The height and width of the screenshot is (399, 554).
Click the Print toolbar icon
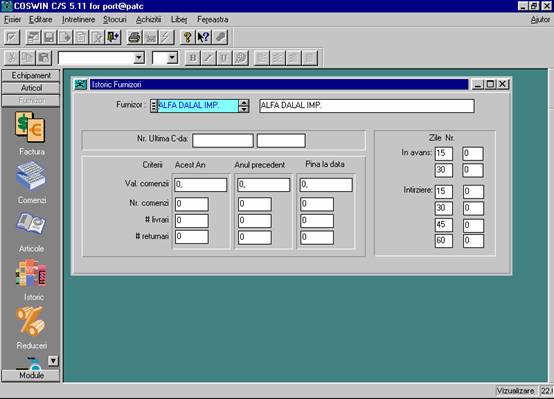(134, 37)
